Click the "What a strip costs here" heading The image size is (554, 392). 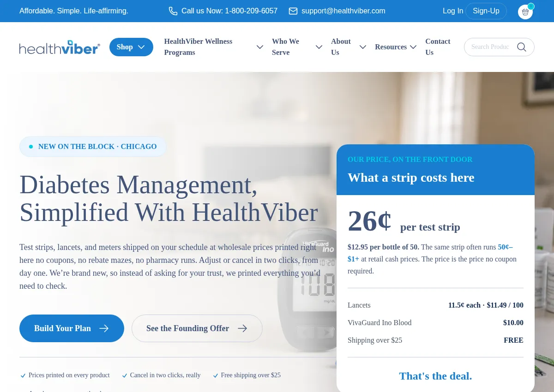(411, 178)
